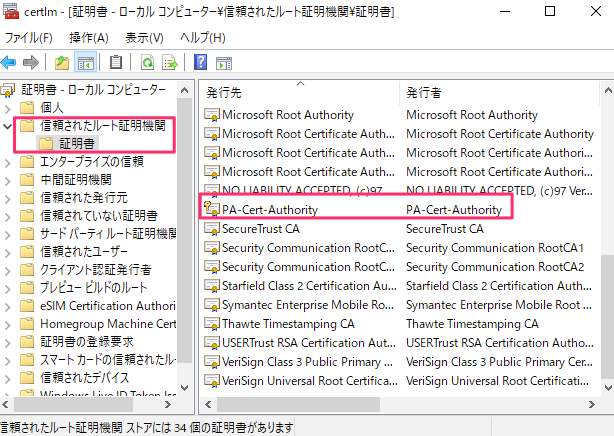Screen dimensions: 614x436
Task: Click the tree pane scroll up arrow
Action: point(184,90)
